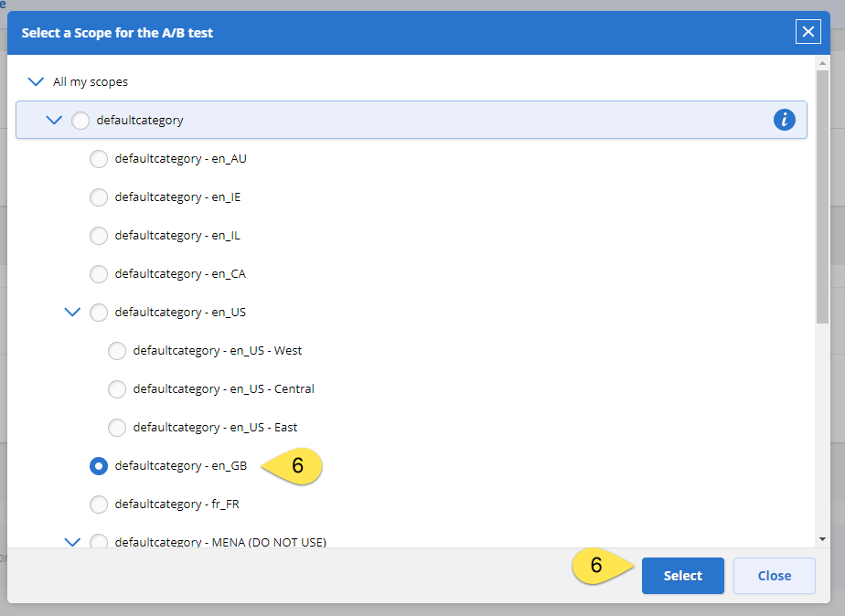Collapse the MENA (DO NOT USE) chevron

[x=72, y=542]
